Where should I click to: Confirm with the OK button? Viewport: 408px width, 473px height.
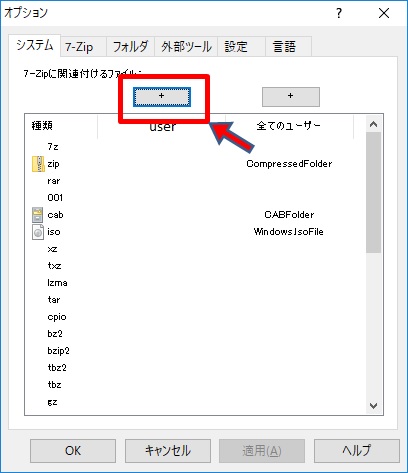point(73,451)
